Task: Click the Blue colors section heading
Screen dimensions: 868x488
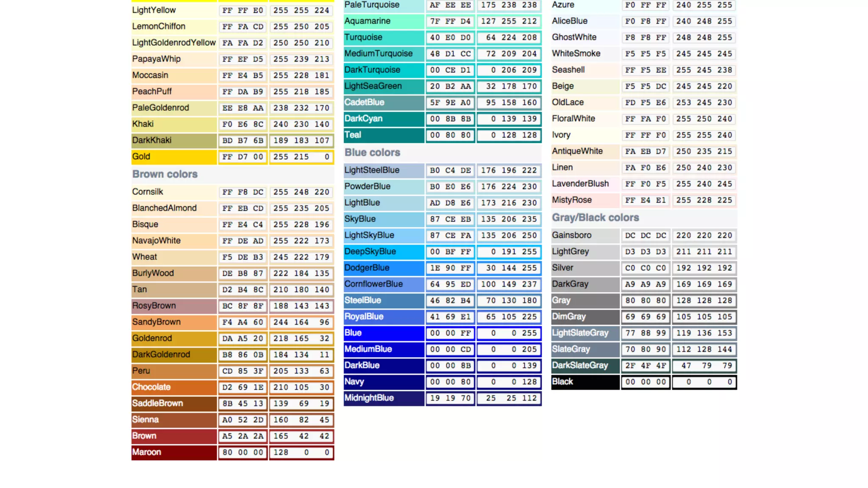Action: [372, 152]
